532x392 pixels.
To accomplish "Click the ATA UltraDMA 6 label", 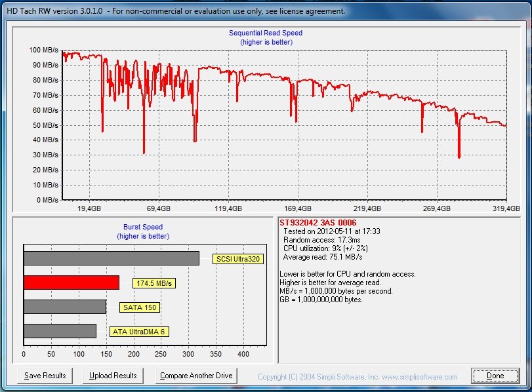I will (x=139, y=332).
